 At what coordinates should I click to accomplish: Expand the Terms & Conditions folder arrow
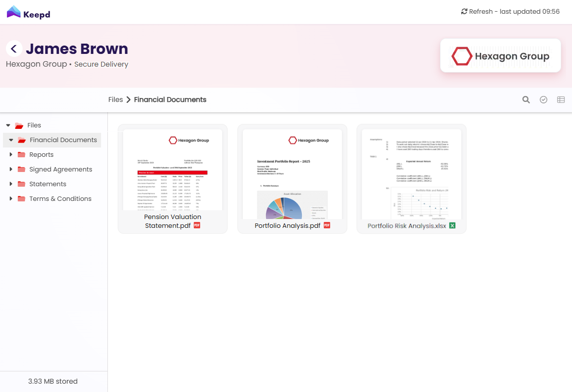tap(11, 199)
